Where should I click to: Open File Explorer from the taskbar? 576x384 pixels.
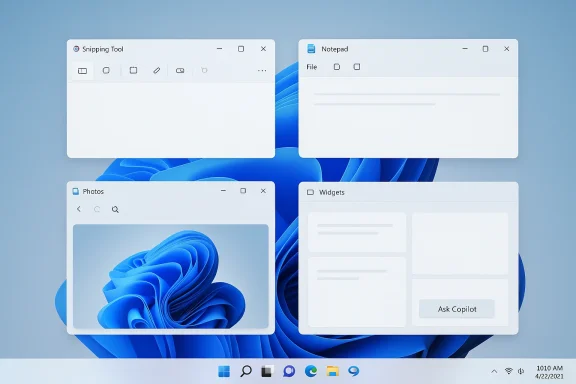pyautogui.click(x=332, y=371)
